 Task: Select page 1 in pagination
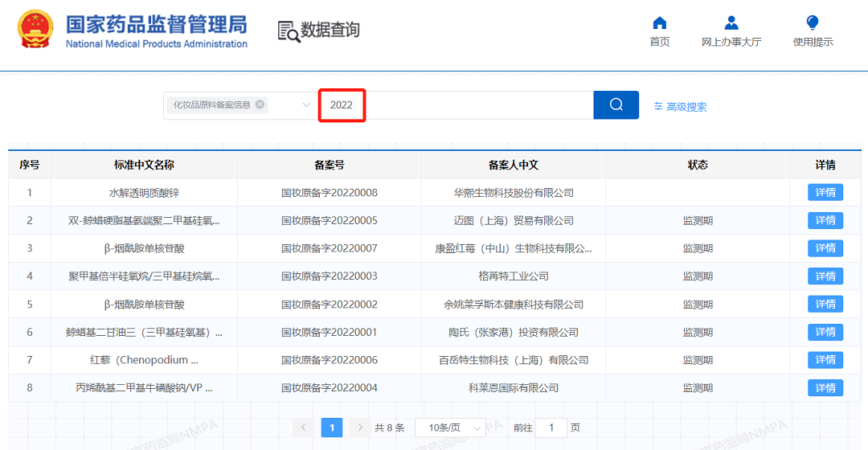click(331, 427)
